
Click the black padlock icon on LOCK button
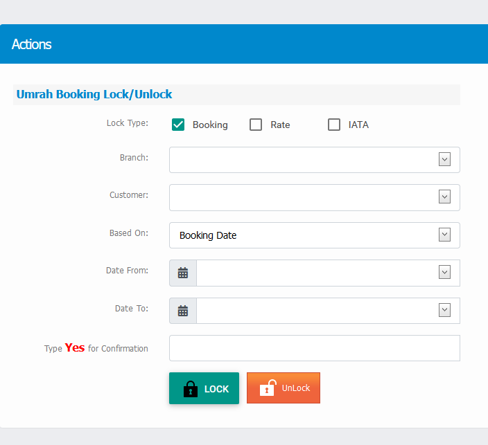(191, 389)
